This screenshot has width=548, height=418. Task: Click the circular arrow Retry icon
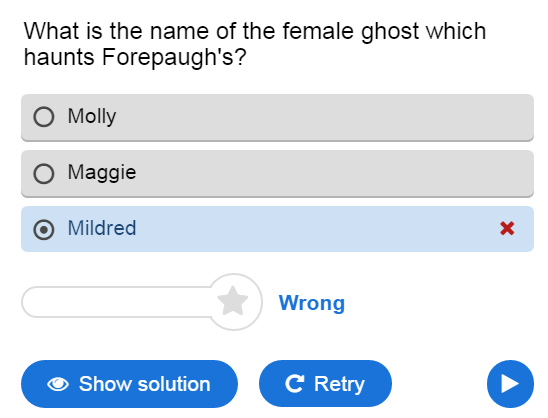(x=295, y=383)
